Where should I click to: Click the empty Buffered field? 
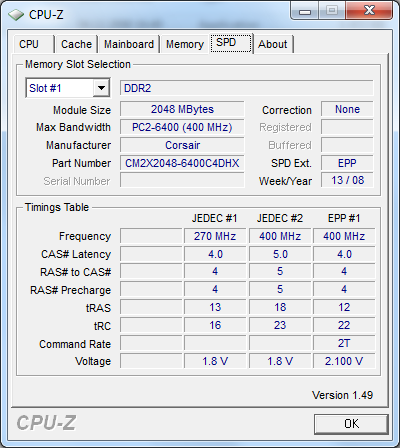click(x=347, y=145)
